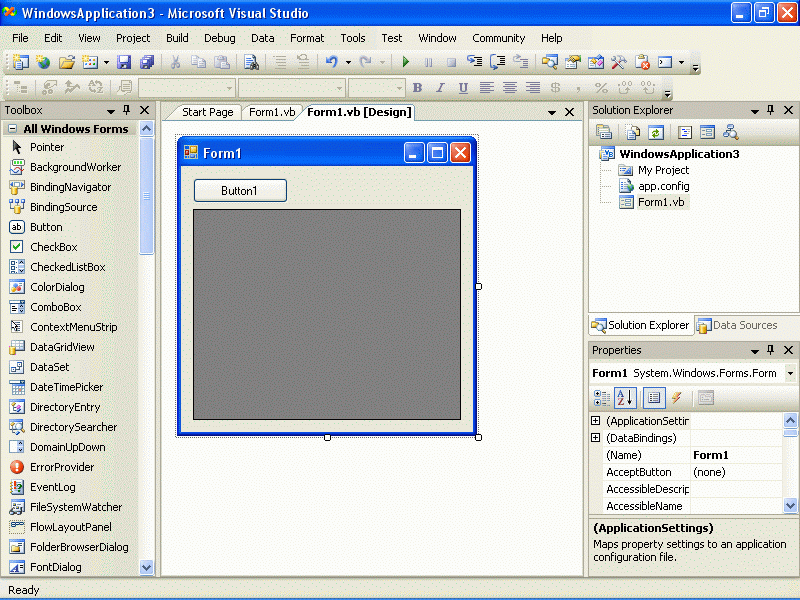Screen dimensions: 800x600
Task: Switch the Properties grid to the Properties list view
Action: click(x=654, y=398)
